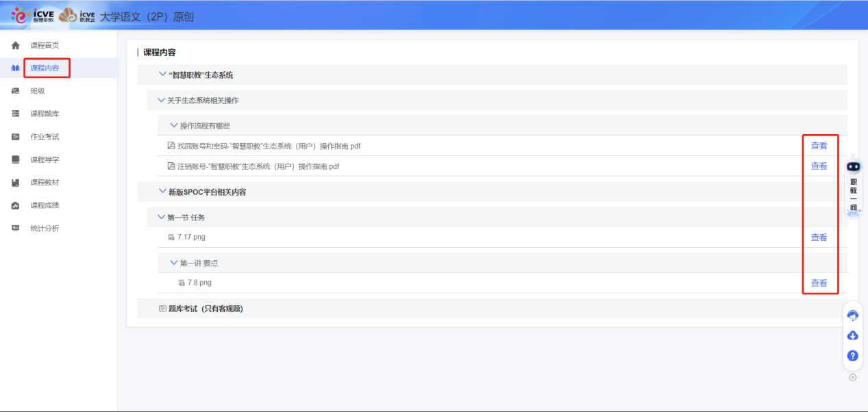Click the cloud download icon

[853, 335]
